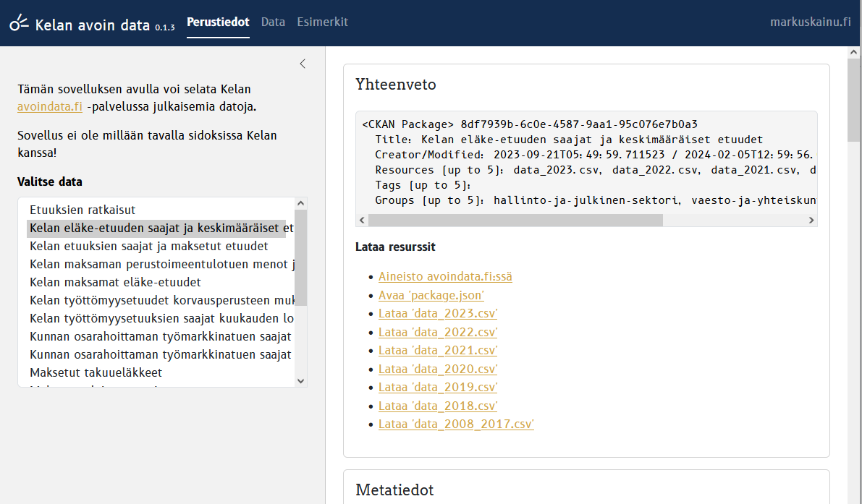The width and height of the screenshot is (862, 504).
Task: Open the Esimerkit tab
Action: coord(322,22)
